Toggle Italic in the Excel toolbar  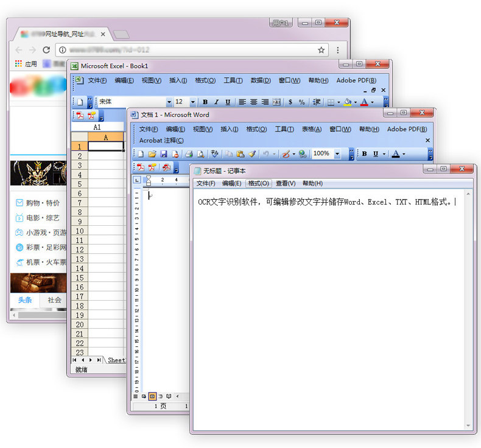click(217, 102)
